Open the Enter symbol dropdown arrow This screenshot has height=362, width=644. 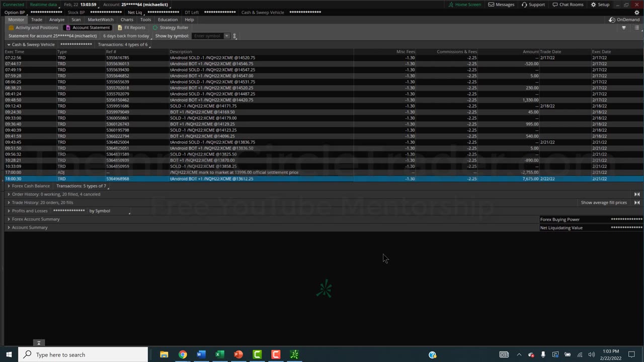click(x=226, y=36)
